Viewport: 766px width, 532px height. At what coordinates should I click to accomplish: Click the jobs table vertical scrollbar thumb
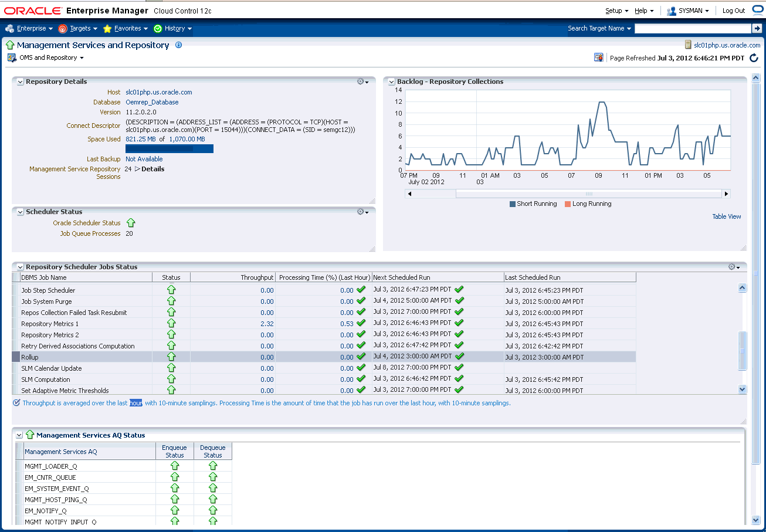pyautogui.click(x=742, y=351)
